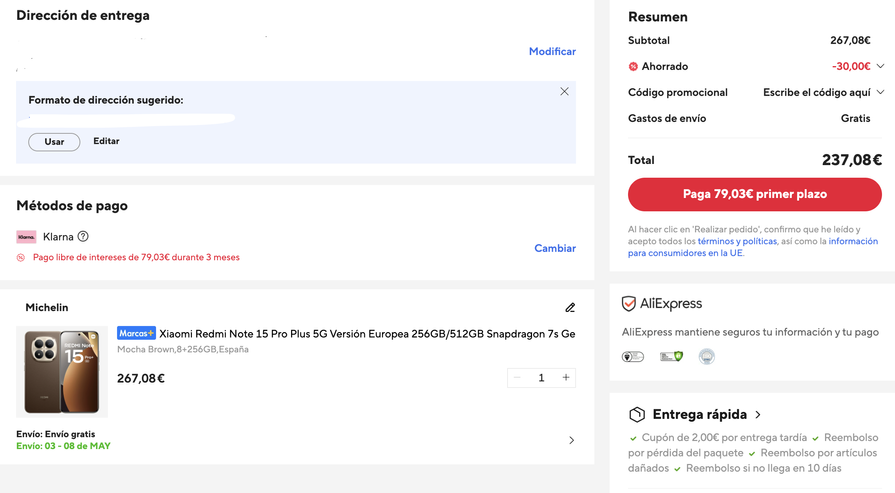Open the Klarna help question mark icon
The width and height of the screenshot is (895, 493).
[x=83, y=236]
